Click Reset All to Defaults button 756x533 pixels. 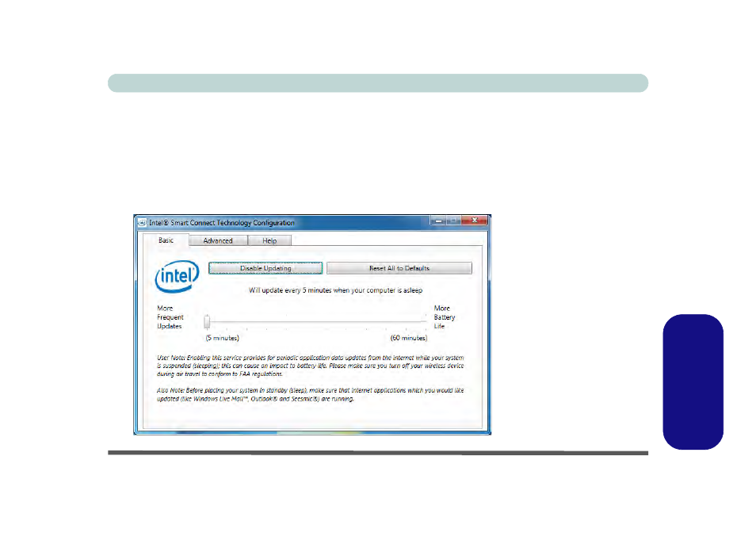click(399, 268)
